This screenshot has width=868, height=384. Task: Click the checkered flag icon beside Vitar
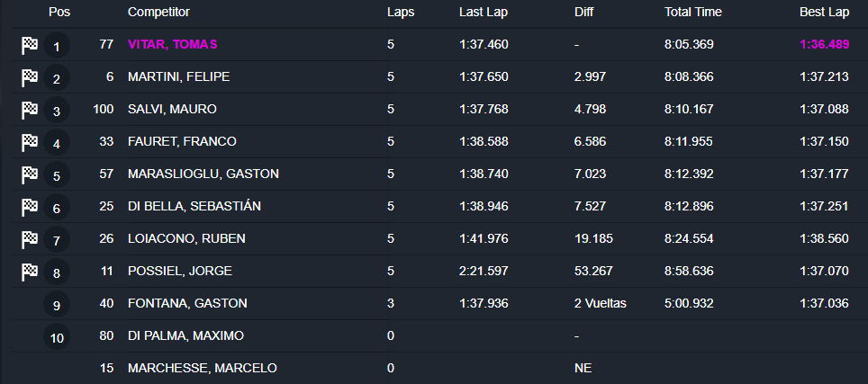[x=30, y=45]
